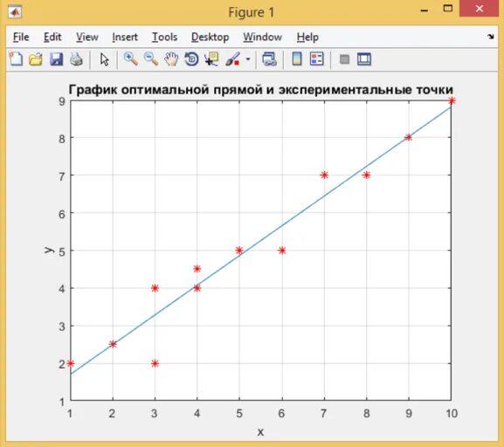
Task: Open the Tools menu
Action: (164, 37)
